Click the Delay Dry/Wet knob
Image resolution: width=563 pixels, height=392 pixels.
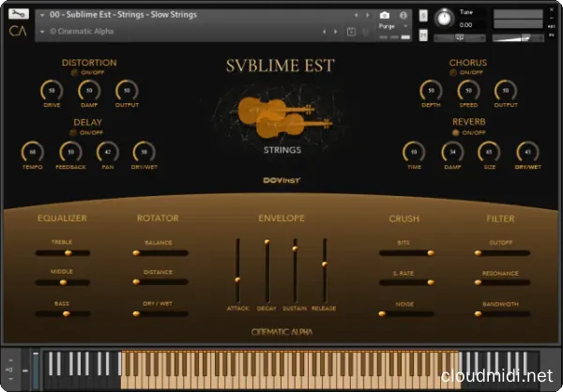pos(144,152)
